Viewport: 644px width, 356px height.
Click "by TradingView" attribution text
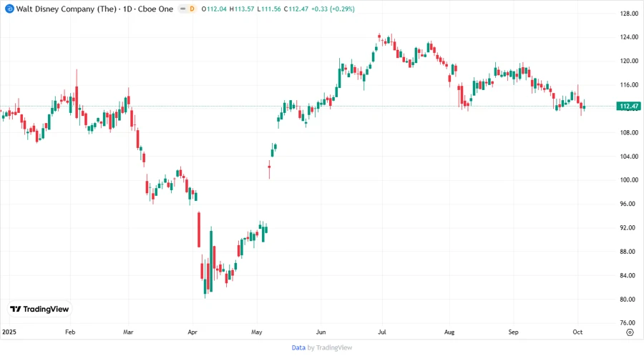point(329,347)
